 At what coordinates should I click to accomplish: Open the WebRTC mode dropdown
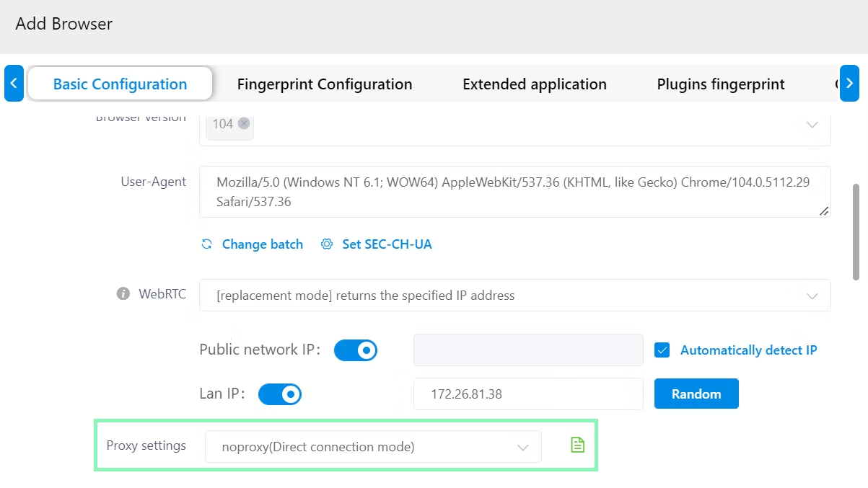515,296
